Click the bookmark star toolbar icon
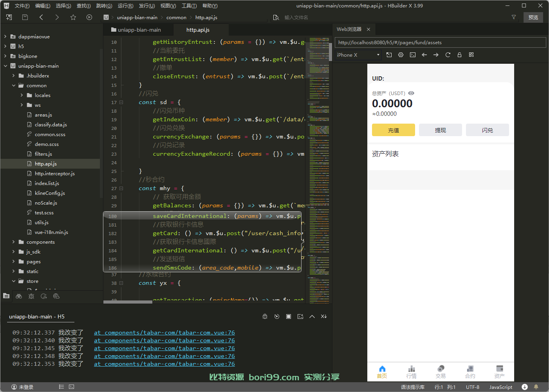 coord(73,17)
